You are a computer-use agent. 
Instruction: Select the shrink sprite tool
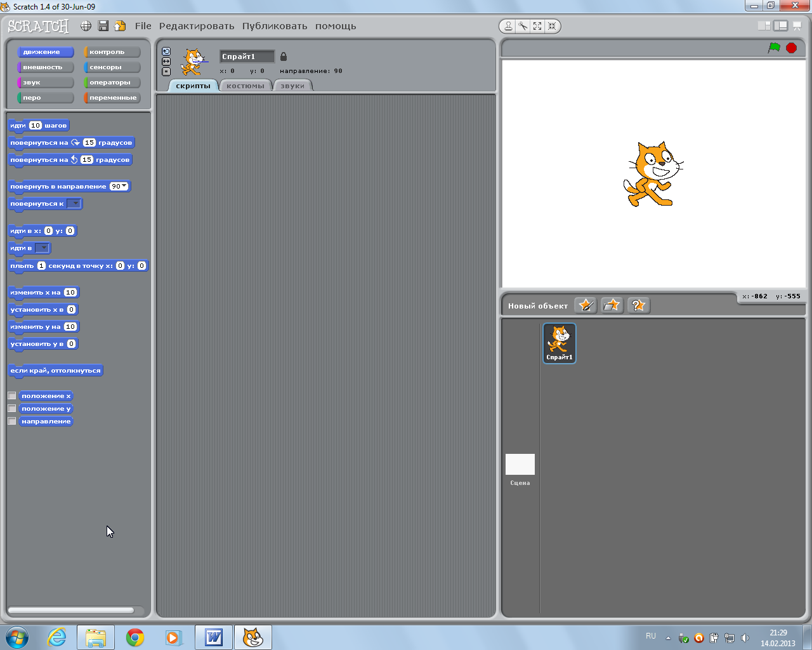coord(552,26)
